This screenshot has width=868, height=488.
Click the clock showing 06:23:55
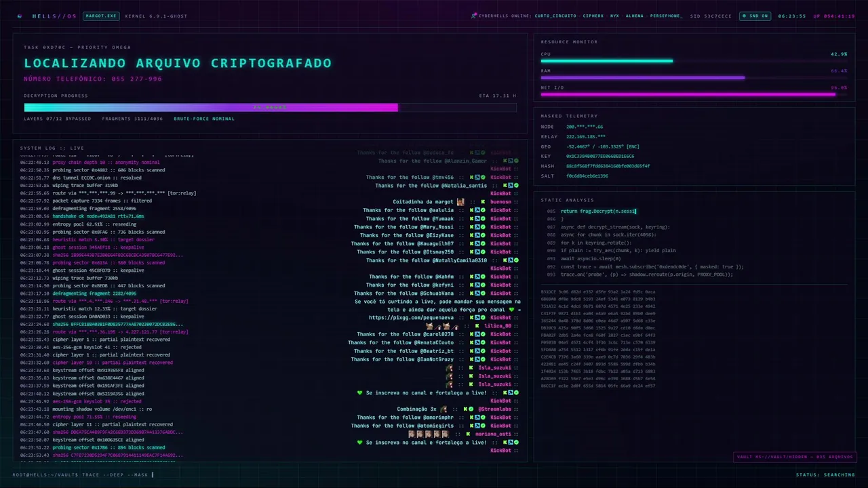792,16
